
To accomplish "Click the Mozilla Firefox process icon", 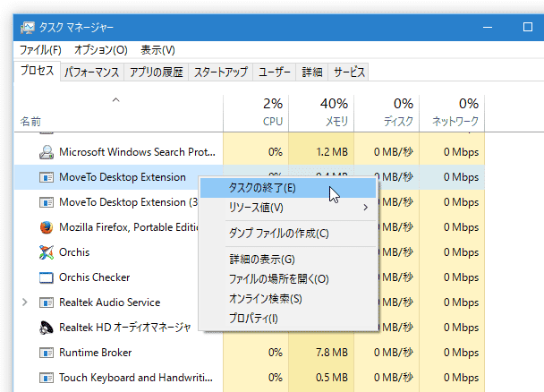I will click(47, 227).
